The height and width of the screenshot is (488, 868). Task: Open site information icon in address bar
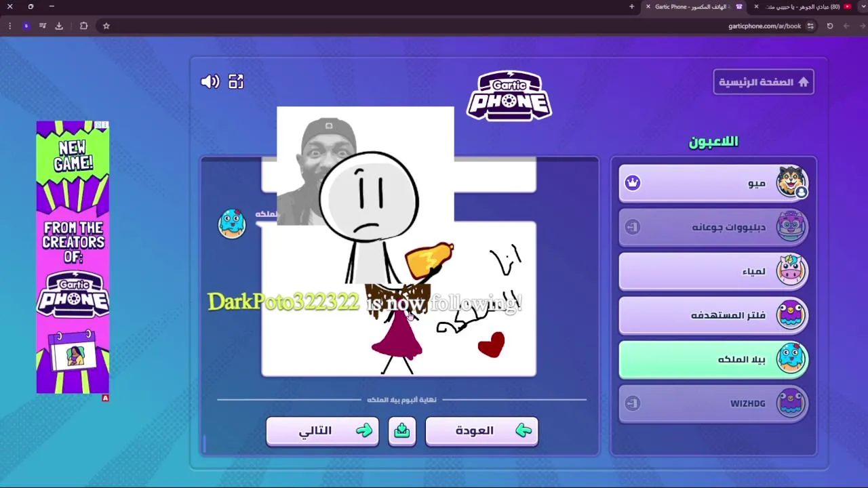[810, 26]
